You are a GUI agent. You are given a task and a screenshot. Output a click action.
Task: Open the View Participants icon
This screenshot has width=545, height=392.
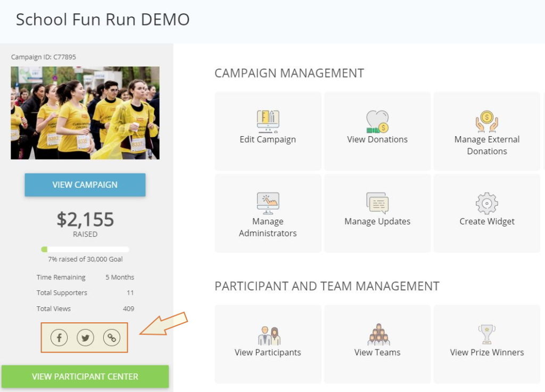click(268, 334)
